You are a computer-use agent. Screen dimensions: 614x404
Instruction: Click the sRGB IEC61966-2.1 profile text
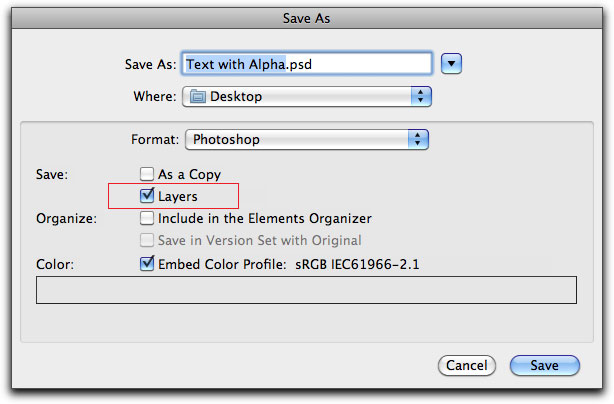(x=357, y=265)
